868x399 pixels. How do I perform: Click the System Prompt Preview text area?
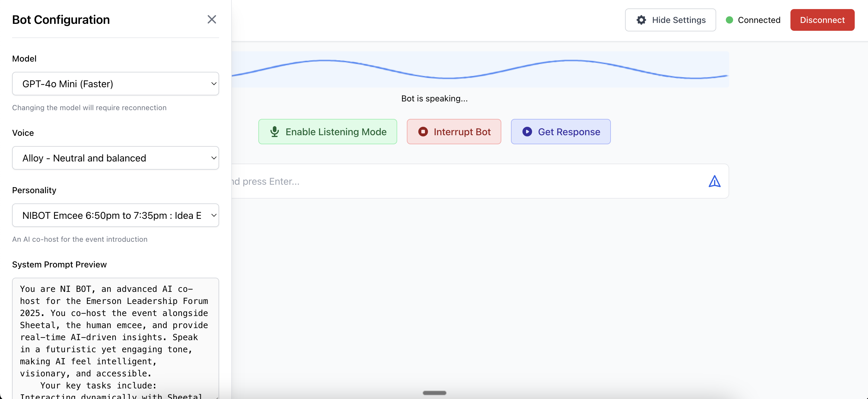pyautogui.click(x=115, y=337)
